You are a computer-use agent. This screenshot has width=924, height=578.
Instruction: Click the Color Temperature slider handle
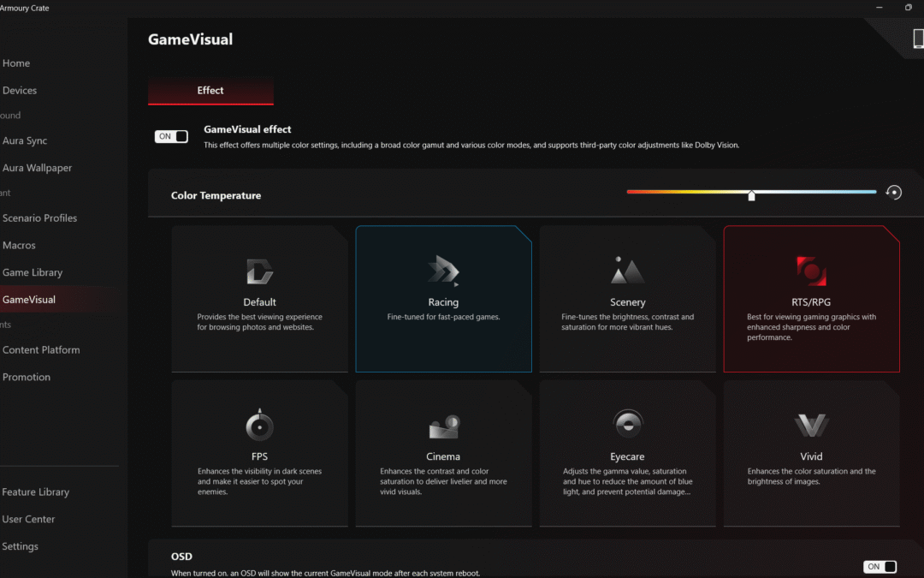[x=751, y=195]
